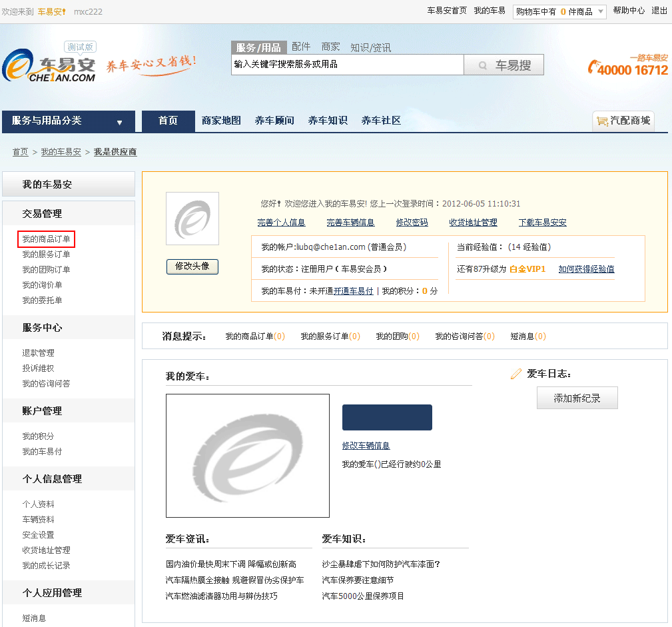Open 短消息 in the sidebar
This screenshot has width=672, height=627.
34,618
